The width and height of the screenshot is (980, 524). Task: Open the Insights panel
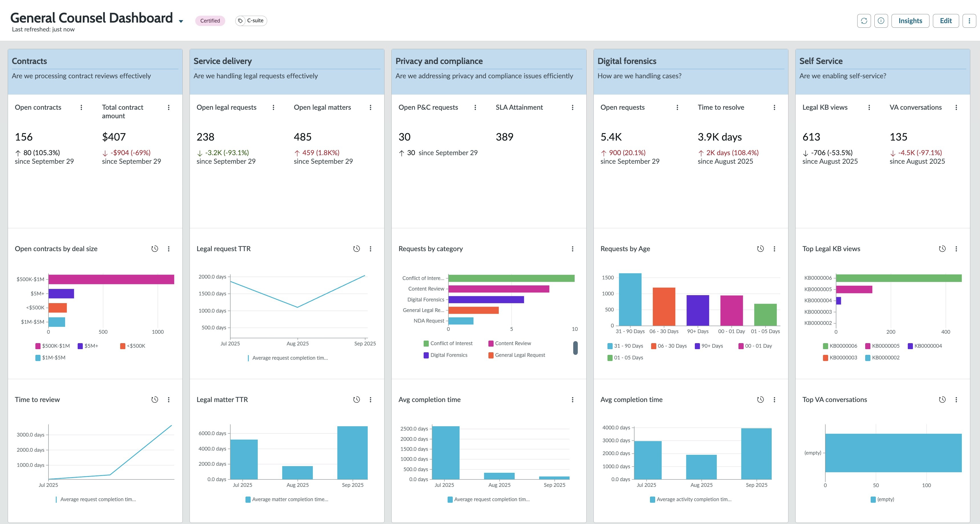point(910,21)
